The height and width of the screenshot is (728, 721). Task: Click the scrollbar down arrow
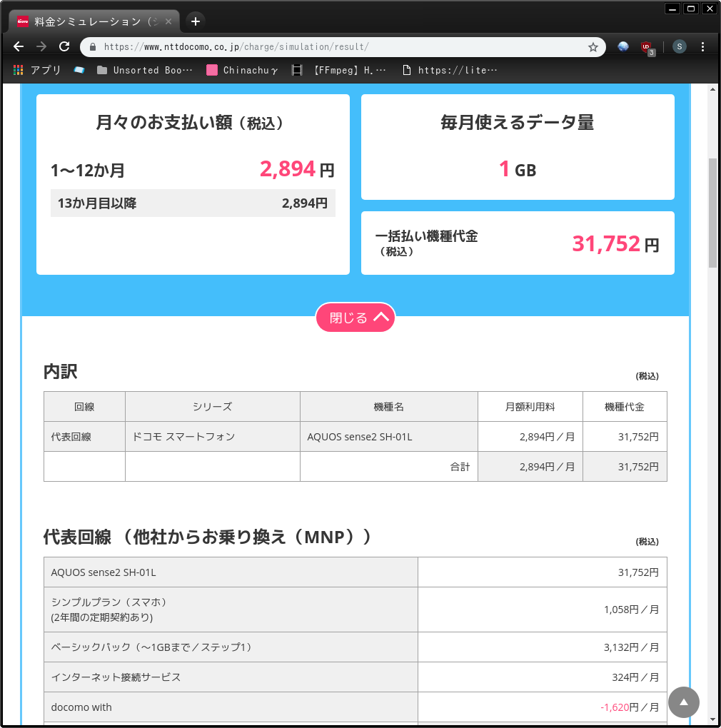coord(712,719)
